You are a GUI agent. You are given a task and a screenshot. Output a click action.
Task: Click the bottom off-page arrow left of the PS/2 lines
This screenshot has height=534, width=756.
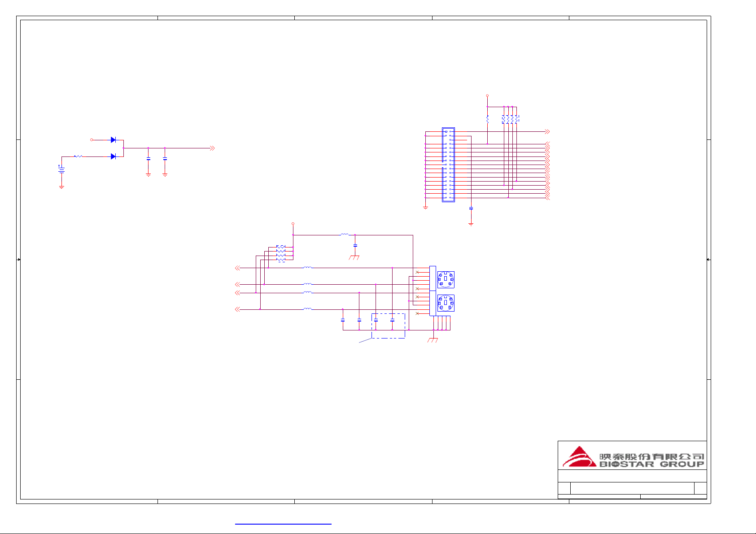point(237,309)
